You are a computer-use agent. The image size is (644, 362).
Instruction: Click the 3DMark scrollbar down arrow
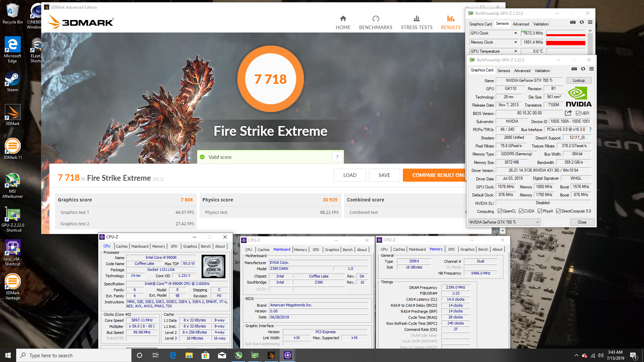502,231
